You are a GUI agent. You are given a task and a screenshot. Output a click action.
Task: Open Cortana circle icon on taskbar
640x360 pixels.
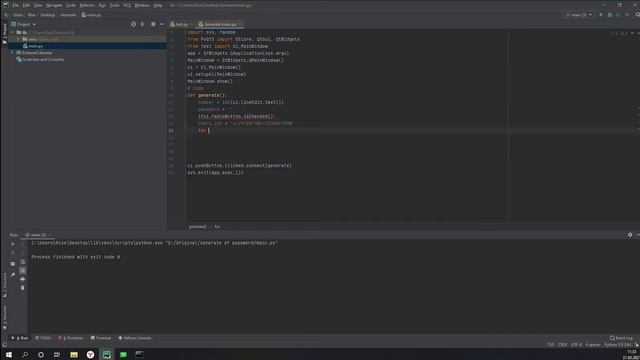pyautogui.click(x=41, y=354)
